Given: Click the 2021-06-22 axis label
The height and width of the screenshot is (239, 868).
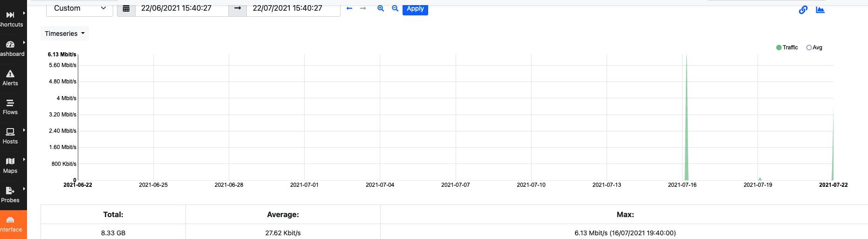Looking at the screenshot, I should pos(78,185).
